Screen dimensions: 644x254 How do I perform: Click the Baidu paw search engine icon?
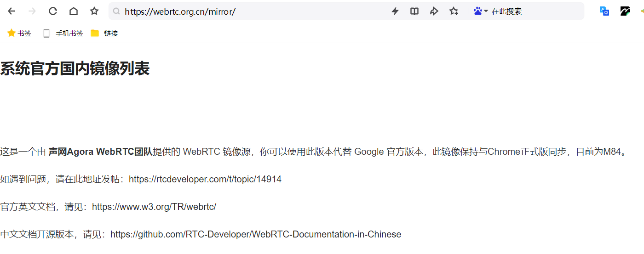point(478,11)
